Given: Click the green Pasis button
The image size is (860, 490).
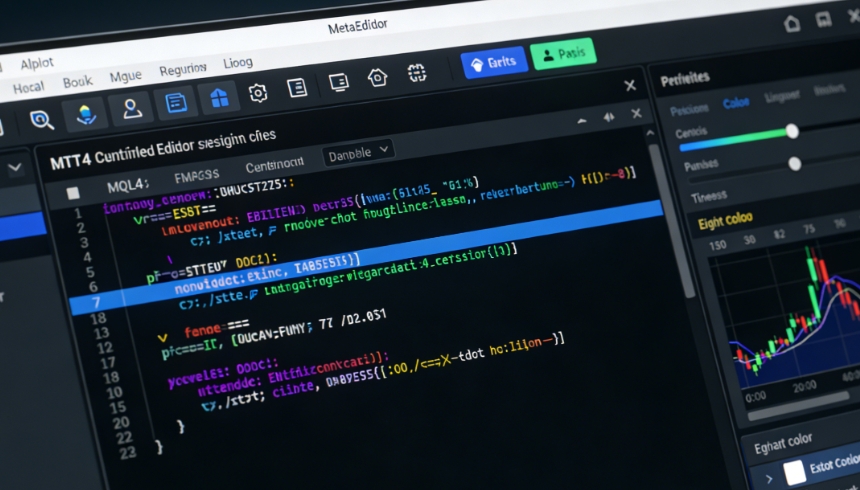Looking at the screenshot, I should (563, 54).
